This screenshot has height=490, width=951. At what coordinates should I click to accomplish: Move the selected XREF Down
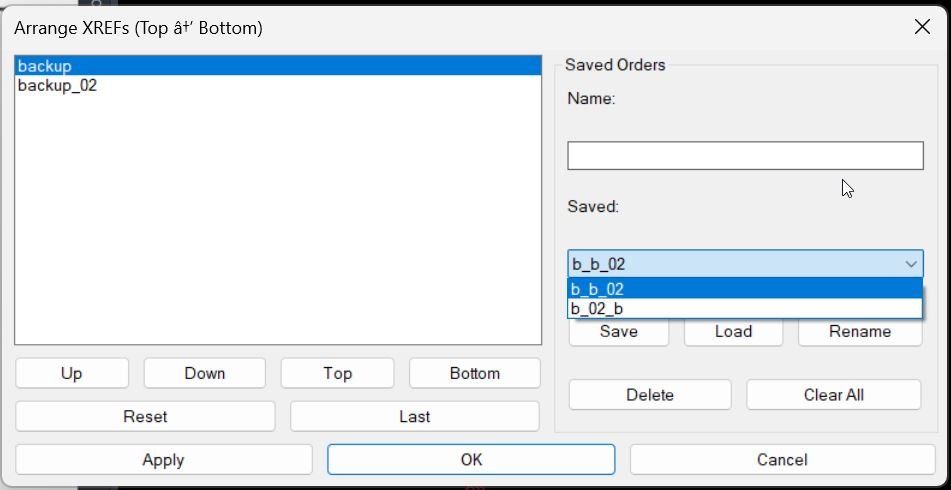point(205,373)
